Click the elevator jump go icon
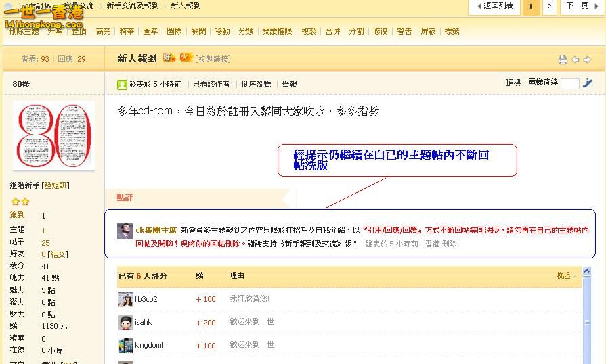This screenshot has width=606, height=364. (x=588, y=83)
